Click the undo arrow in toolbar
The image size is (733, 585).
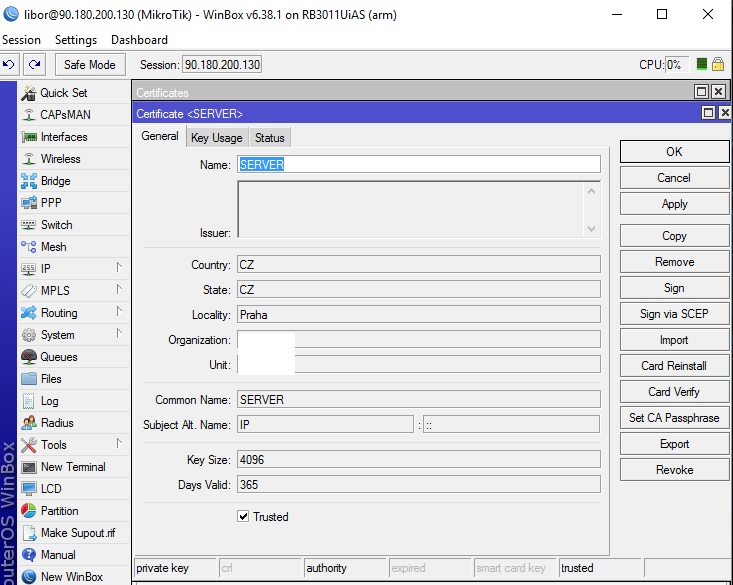[x=9, y=65]
